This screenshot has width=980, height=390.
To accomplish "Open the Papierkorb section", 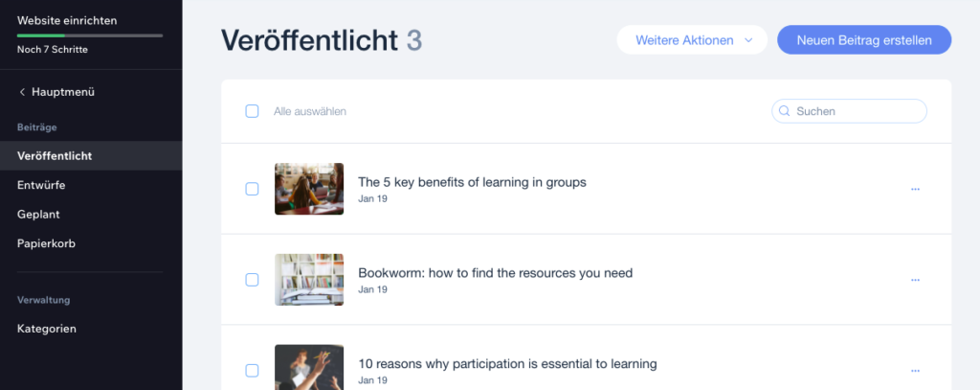I will coord(46,243).
